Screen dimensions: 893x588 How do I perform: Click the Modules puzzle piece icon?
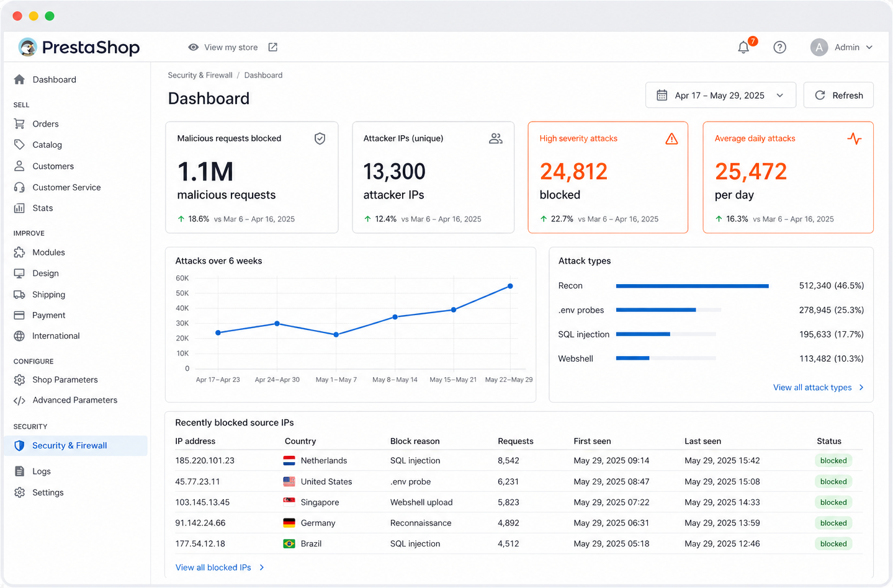pos(19,252)
